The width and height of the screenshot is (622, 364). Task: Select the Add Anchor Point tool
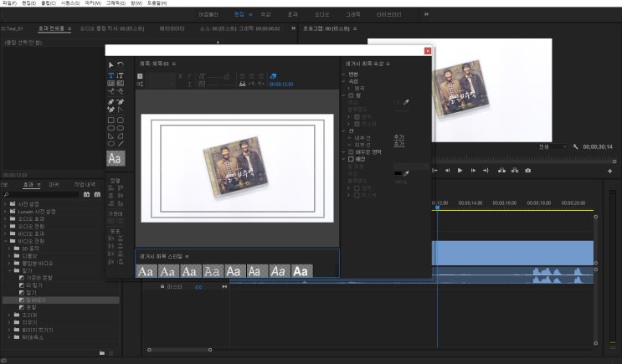pos(111,110)
